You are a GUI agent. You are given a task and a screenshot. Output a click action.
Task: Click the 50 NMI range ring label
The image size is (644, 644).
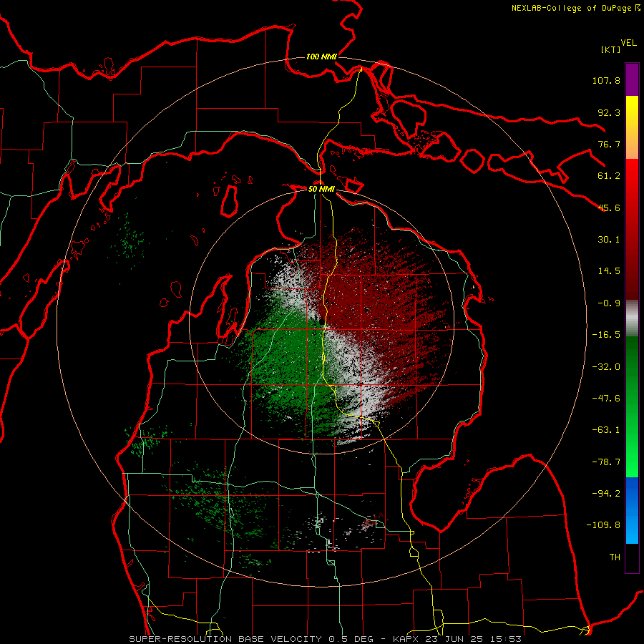pos(321,189)
